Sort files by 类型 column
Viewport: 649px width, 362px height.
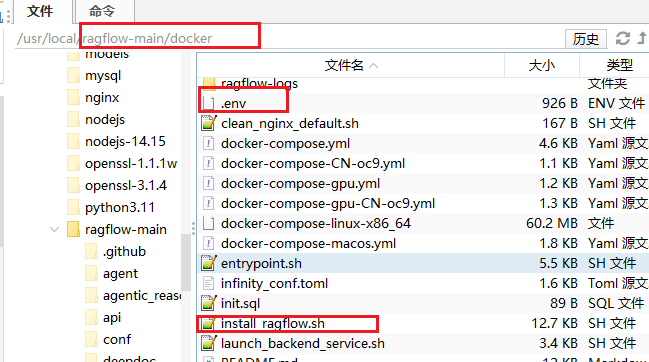click(619, 65)
